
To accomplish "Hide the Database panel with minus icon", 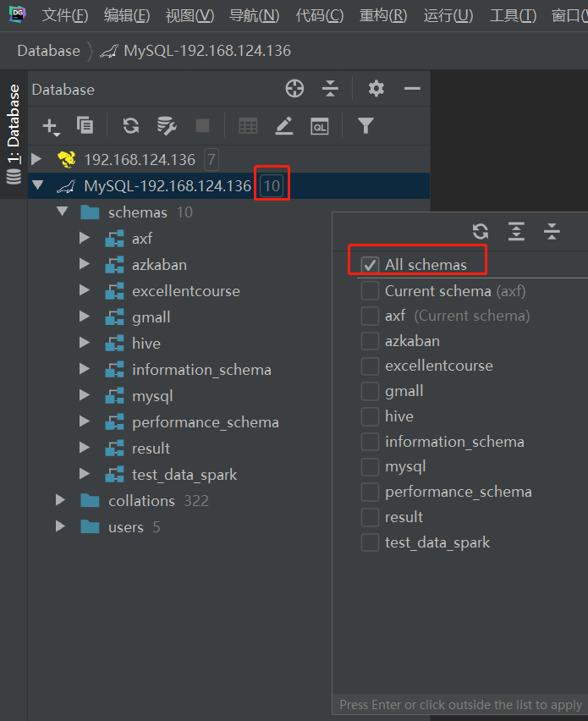I will (x=412, y=88).
